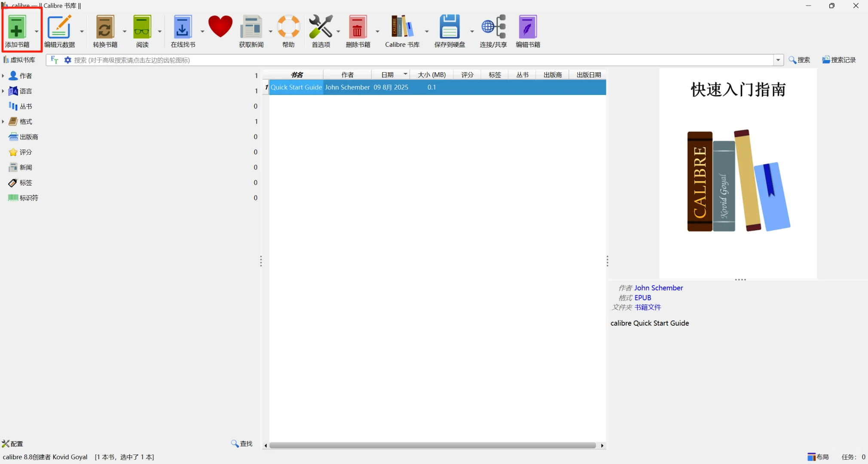
Task: Expand the 作者 authors tree node
Action: point(3,76)
